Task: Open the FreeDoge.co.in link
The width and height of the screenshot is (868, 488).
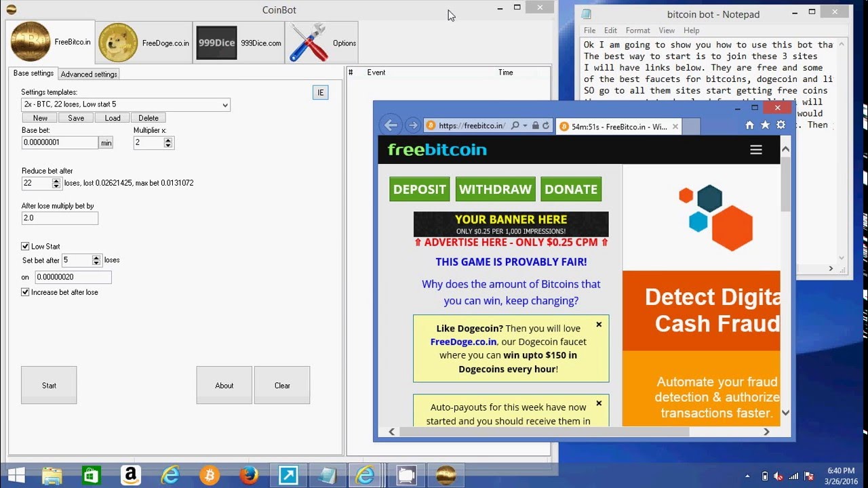Action: 463,342
